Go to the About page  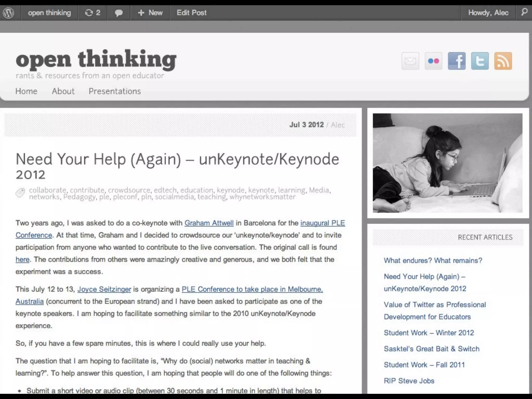[63, 91]
